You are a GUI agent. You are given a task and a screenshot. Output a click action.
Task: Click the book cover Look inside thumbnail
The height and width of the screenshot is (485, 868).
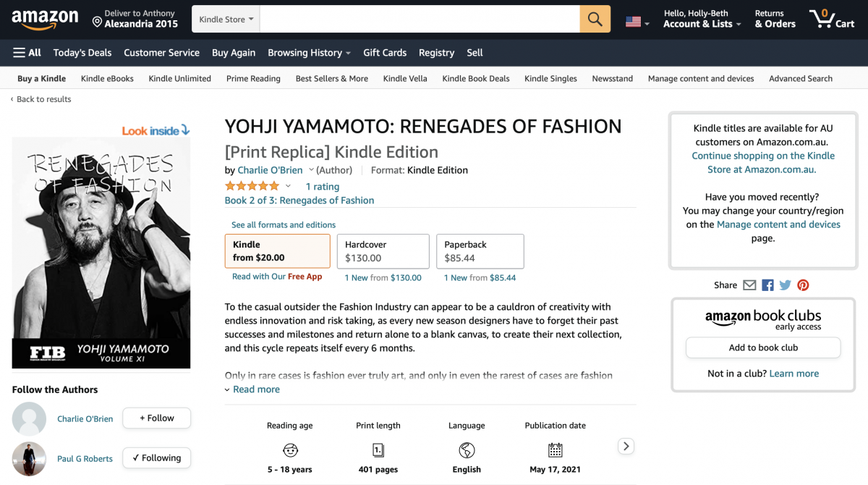(101, 253)
